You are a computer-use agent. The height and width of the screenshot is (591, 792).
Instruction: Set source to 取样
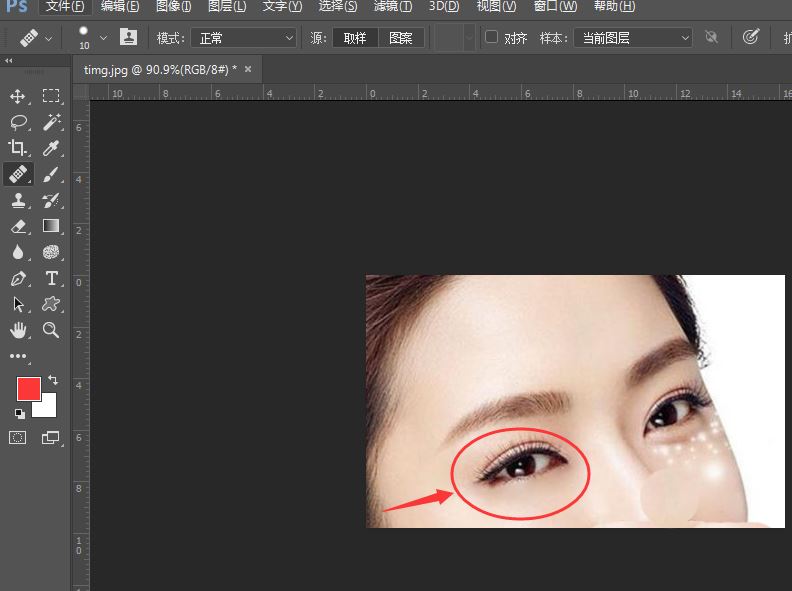tap(355, 38)
